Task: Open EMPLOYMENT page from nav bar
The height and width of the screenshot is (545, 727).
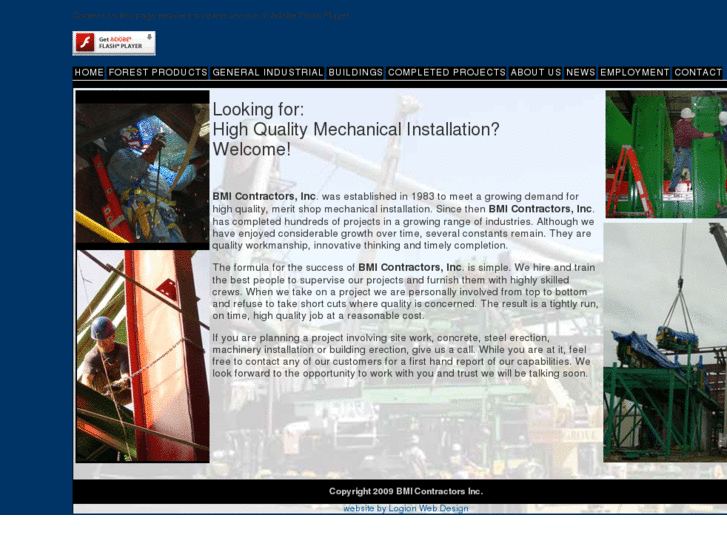Action: 635,73
